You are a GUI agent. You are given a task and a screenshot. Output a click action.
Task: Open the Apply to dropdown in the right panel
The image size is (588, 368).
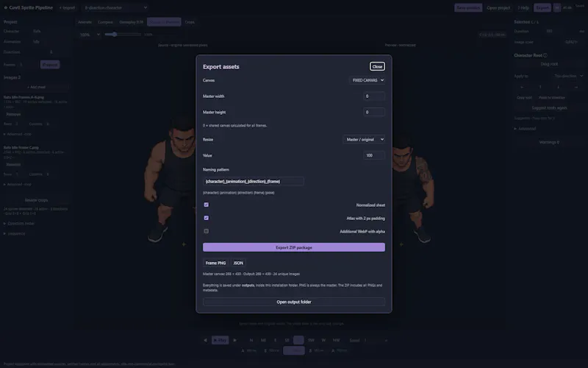[568, 76]
